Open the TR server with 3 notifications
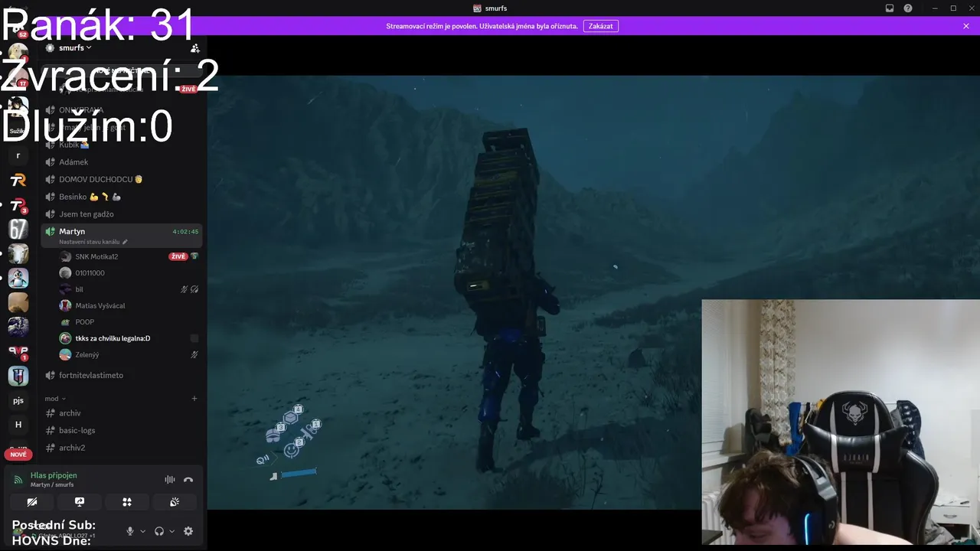 tap(18, 204)
